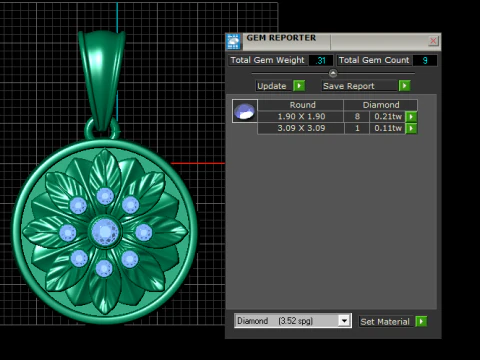Image resolution: width=480 pixels, height=360 pixels.
Task: Click the 0.11tw weight cell
Action: click(387, 128)
